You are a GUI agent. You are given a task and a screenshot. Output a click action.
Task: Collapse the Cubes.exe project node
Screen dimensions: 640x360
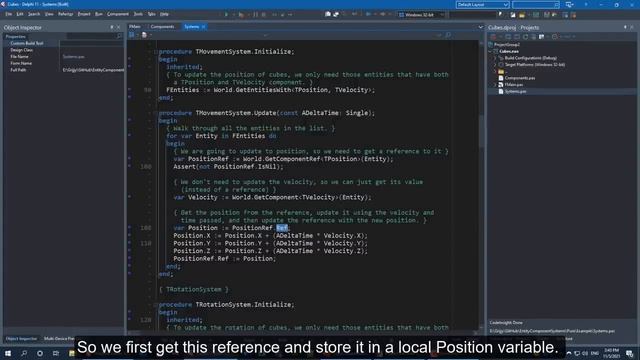pos(491,51)
